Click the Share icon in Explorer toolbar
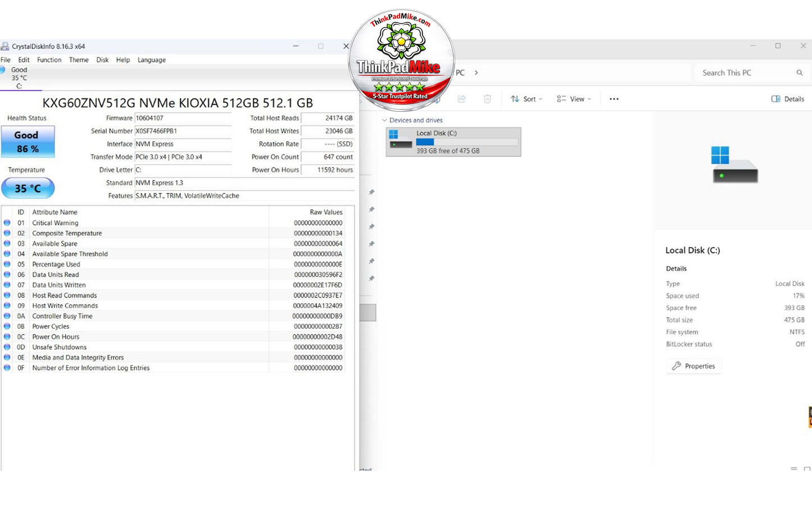The width and height of the screenshot is (812, 510). pos(461,99)
